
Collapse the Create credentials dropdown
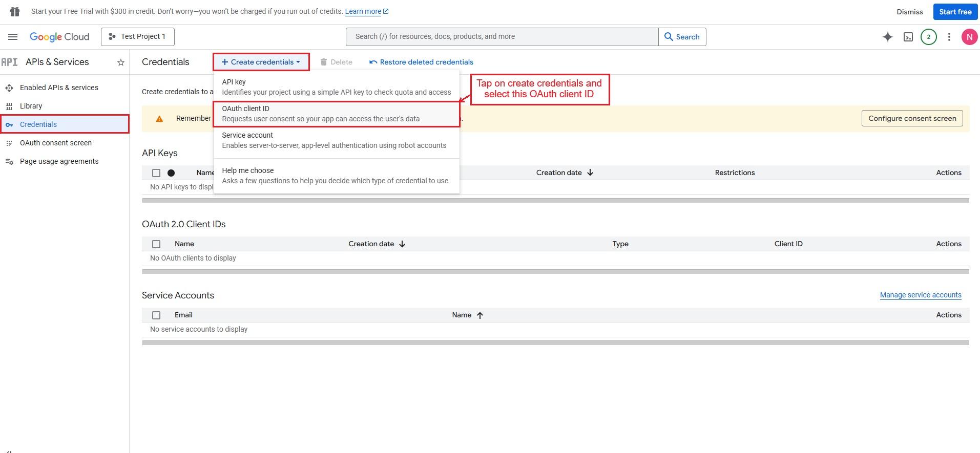click(261, 62)
